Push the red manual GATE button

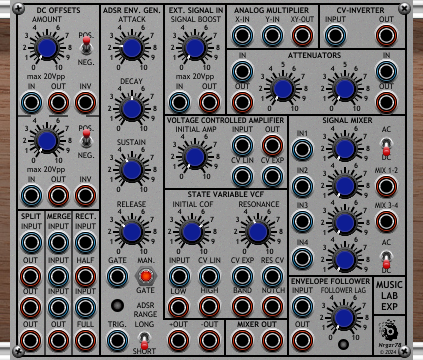(146, 276)
